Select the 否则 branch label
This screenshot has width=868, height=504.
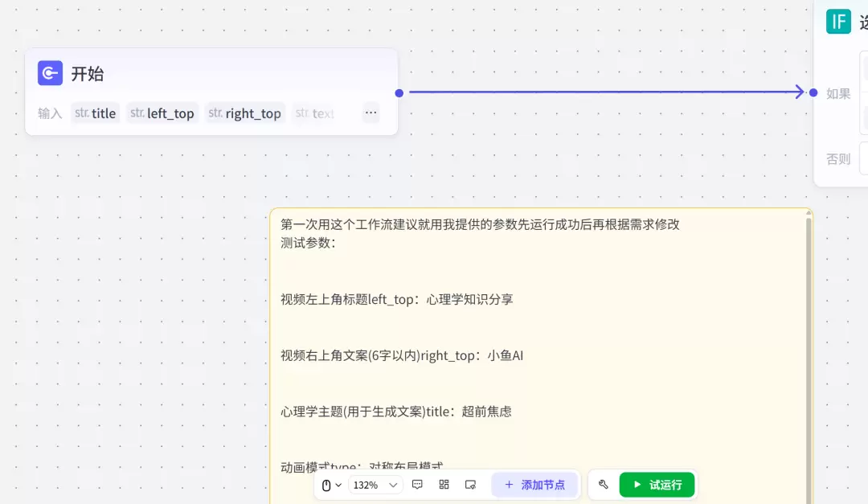pos(837,158)
